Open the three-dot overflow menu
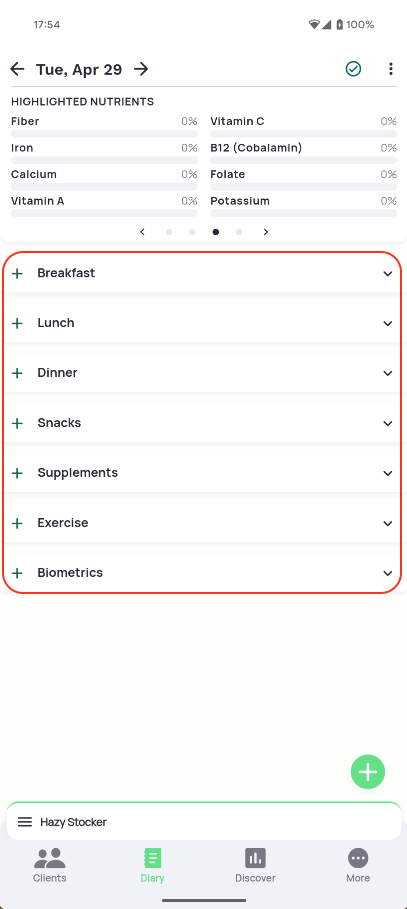The image size is (407, 909). 391,70
